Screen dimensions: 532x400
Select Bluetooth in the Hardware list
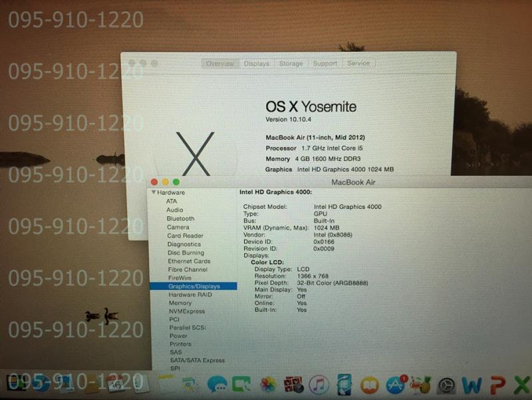click(x=180, y=218)
